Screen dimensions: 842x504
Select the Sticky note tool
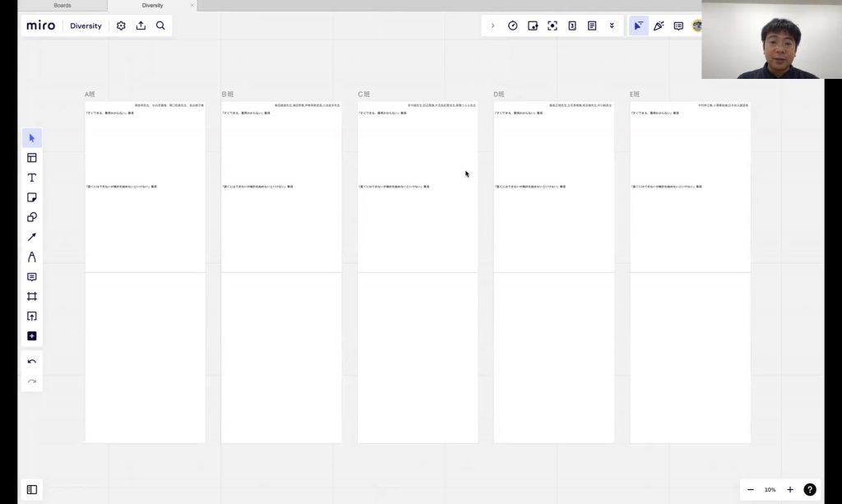point(32,197)
